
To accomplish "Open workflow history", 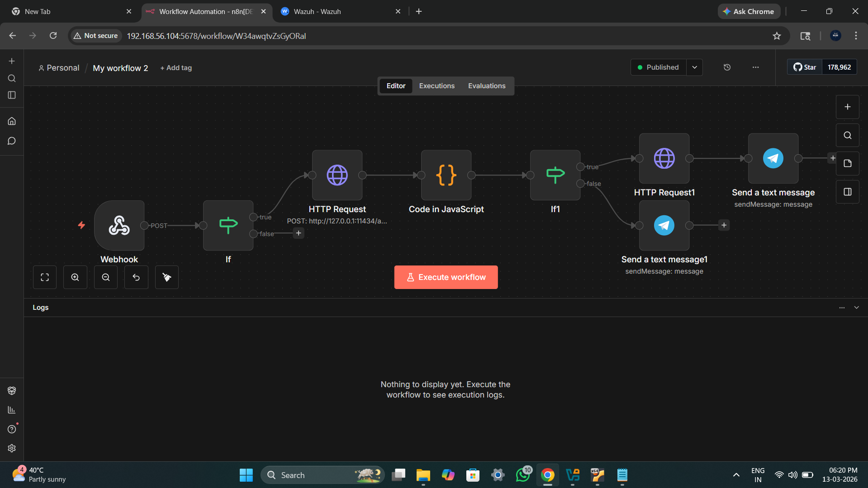I will (727, 67).
